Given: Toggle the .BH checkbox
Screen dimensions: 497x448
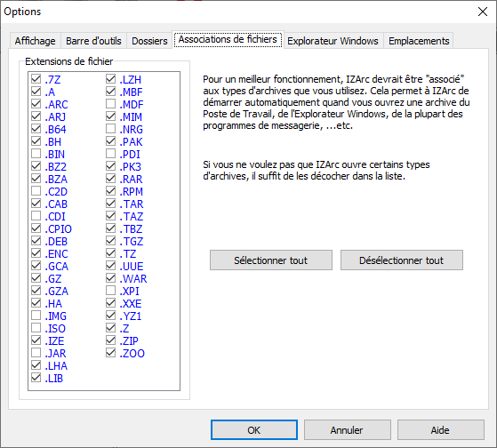Looking at the screenshot, I should coord(36,141).
